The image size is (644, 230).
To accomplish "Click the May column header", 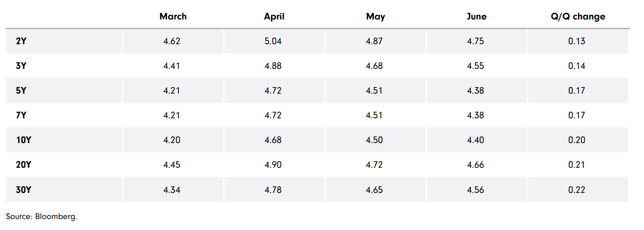I will (375, 17).
